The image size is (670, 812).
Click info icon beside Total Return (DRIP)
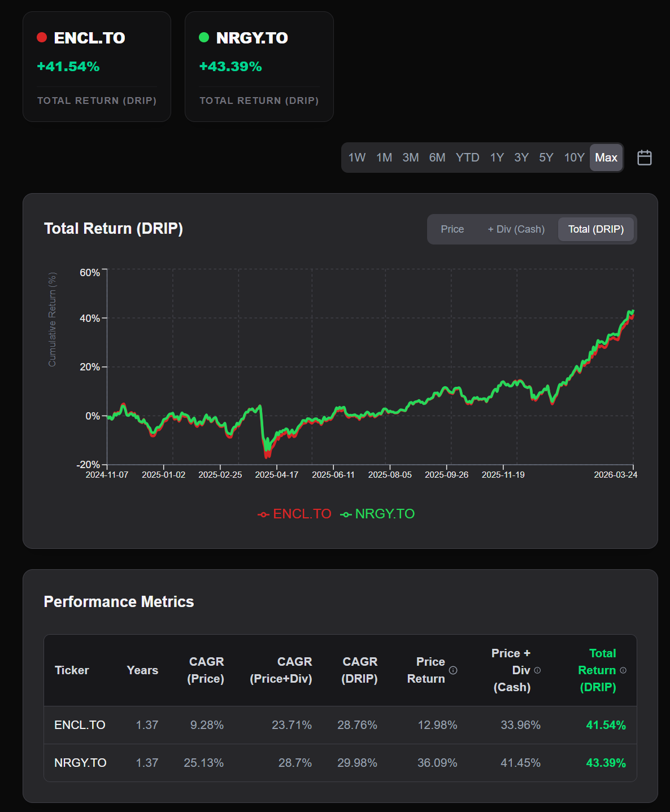pos(623,670)
